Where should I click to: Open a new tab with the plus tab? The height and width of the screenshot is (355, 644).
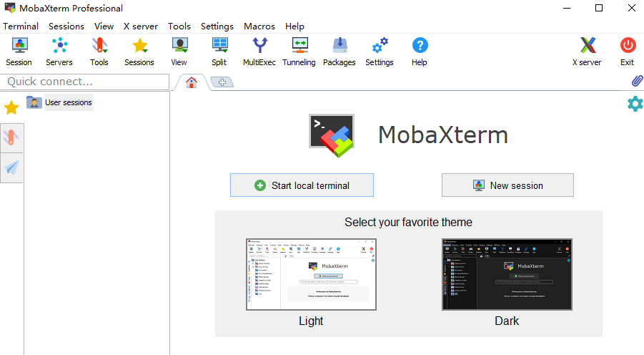click(x=222, y=82)
